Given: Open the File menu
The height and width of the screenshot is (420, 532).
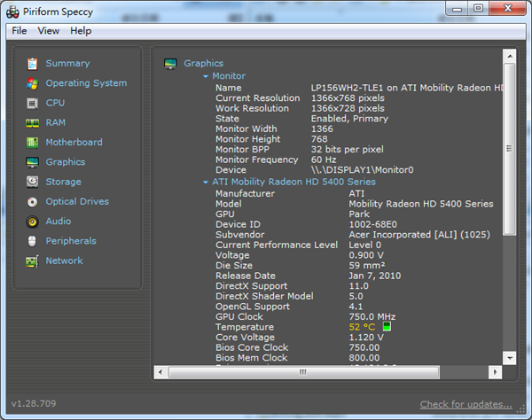Looking at the screenshot, I should 20,31.
